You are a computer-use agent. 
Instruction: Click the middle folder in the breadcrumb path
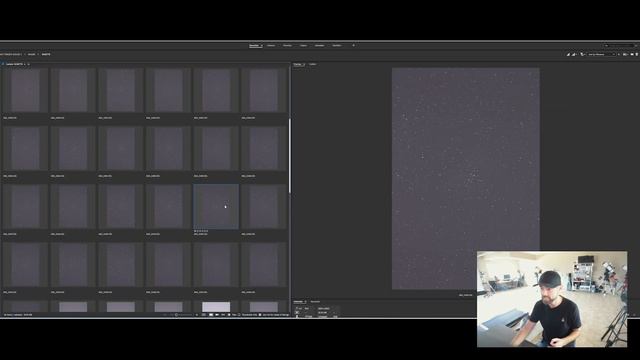tap(31, 54)
